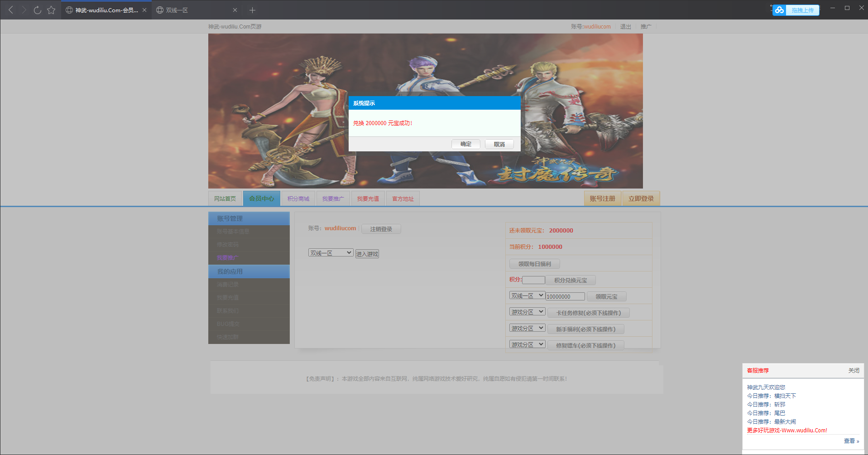Open the 我要推广 navigation tab
The width and height of the screenshot is (868, 455).
[x=333, y=198]
